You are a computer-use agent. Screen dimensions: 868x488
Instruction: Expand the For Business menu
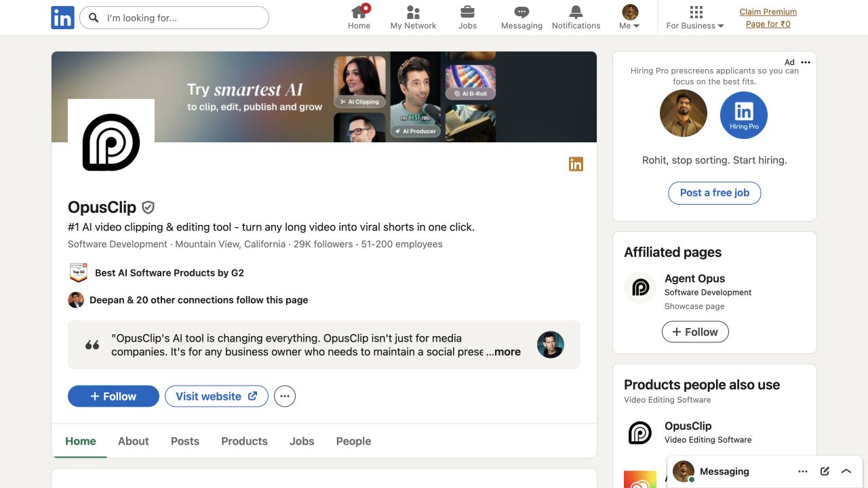click(x=695, y=18)
